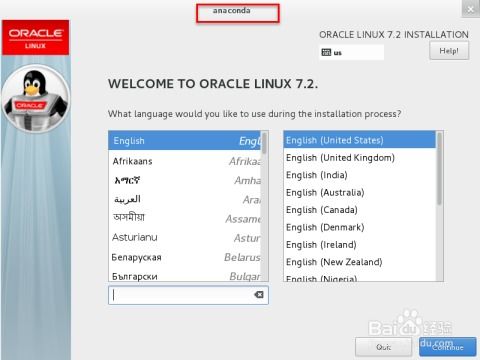Select the Arabic language row
Screen dimensions: 480x360
[185, 199]
